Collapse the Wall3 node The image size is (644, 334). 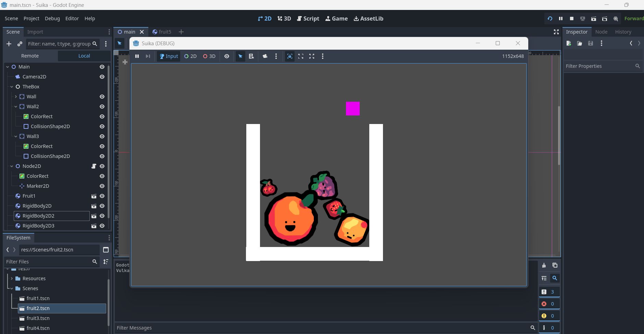16,136
